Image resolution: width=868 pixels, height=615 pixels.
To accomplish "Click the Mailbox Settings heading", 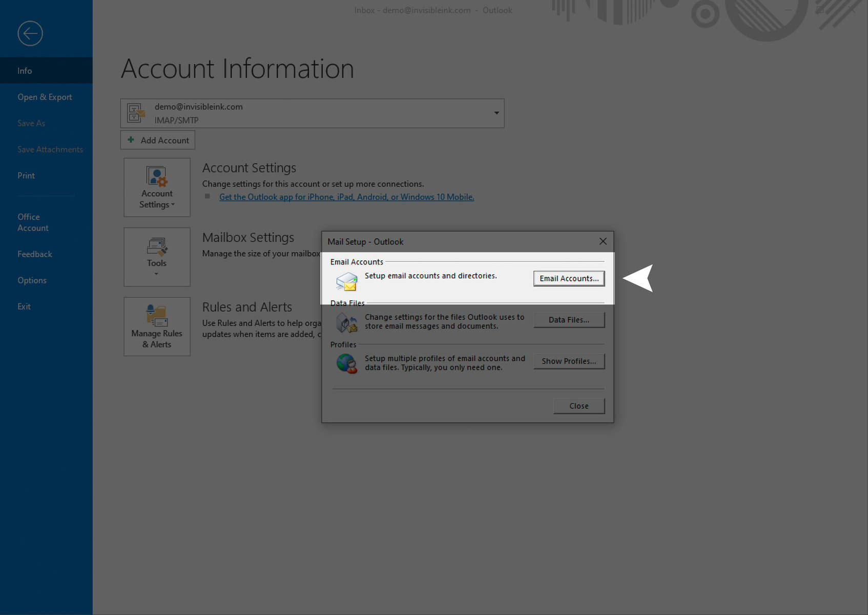I will (x=248, y=237).
